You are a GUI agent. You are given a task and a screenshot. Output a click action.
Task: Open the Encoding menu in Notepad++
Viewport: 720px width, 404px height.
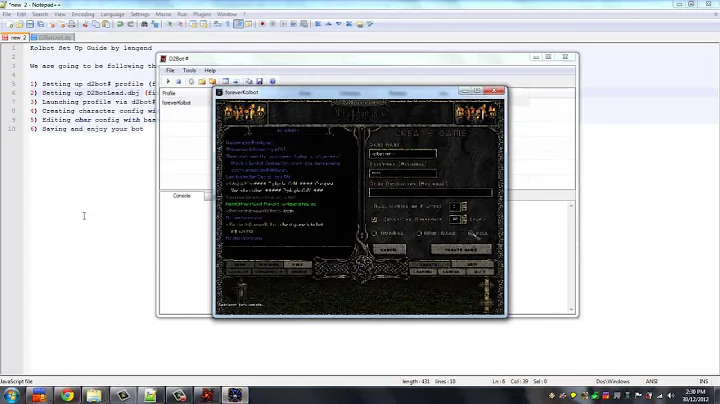coord(83,14)
